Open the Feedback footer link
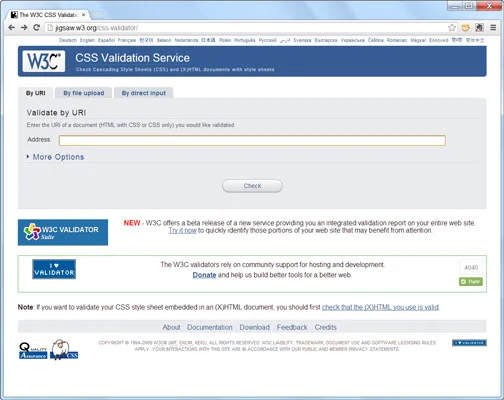Screen dimensions: 504x400 tap(292, 327)
